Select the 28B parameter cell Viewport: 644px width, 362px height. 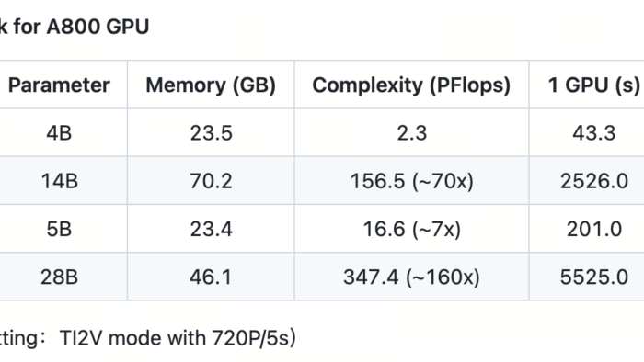pyautogui.click(x=59, y=277)
